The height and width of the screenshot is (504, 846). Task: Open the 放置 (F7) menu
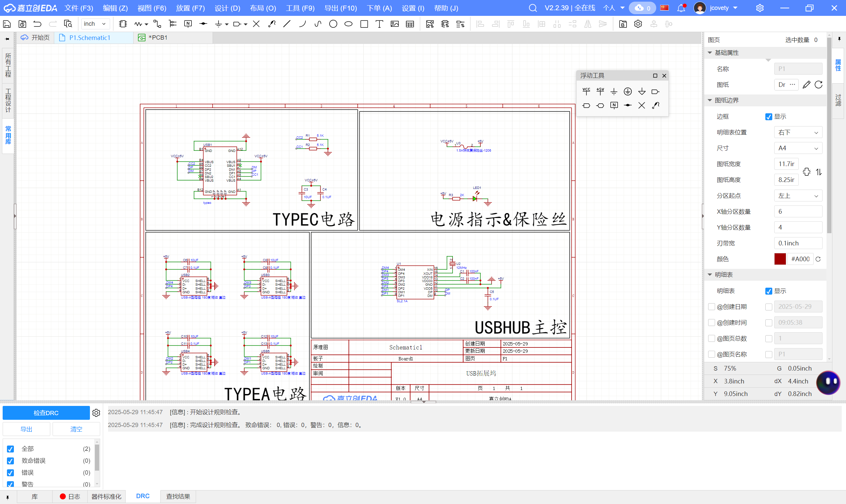click(x=190, y=8)
